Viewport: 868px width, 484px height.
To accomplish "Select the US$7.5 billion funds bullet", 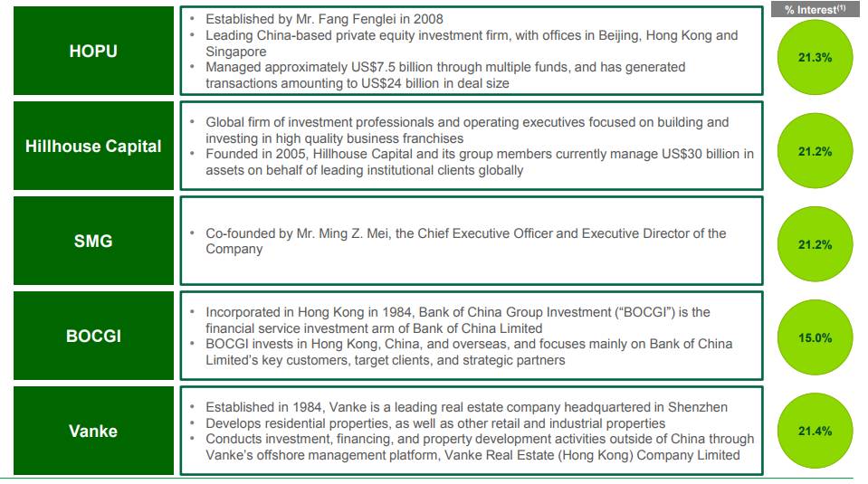I will pyautogui.click(x=445, y=75).
